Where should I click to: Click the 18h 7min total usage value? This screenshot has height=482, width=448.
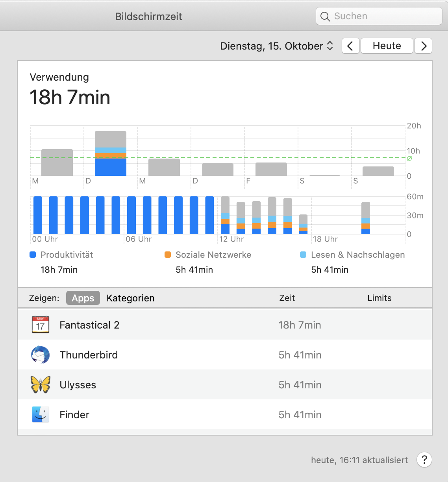(70, 97)
